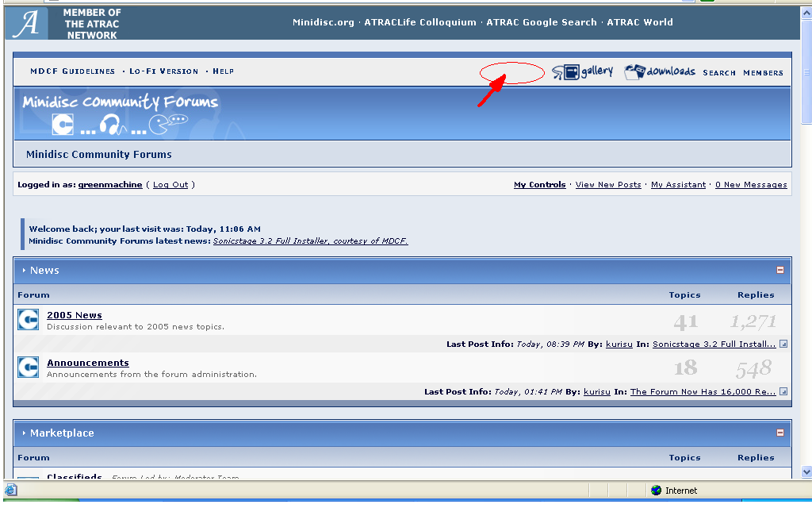Open My Assistant

pyautogui.click(x=679, y=184)
